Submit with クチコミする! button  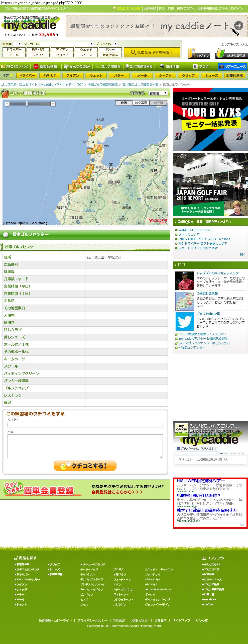85,466
